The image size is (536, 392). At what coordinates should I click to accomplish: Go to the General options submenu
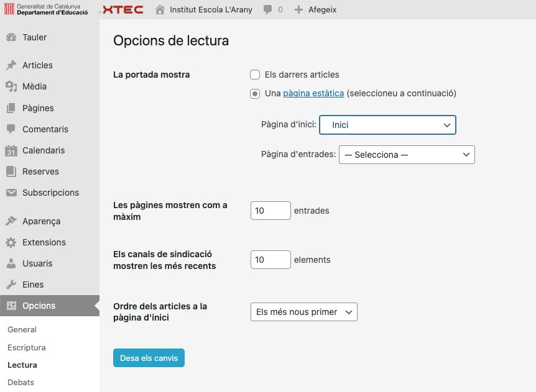click(22, 330)
